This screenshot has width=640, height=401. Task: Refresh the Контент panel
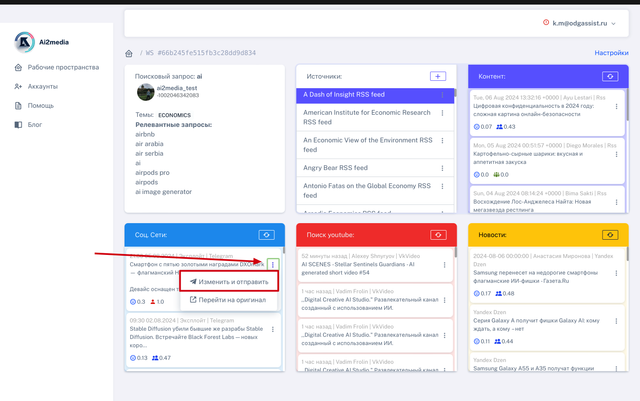[x=610, y=76]
